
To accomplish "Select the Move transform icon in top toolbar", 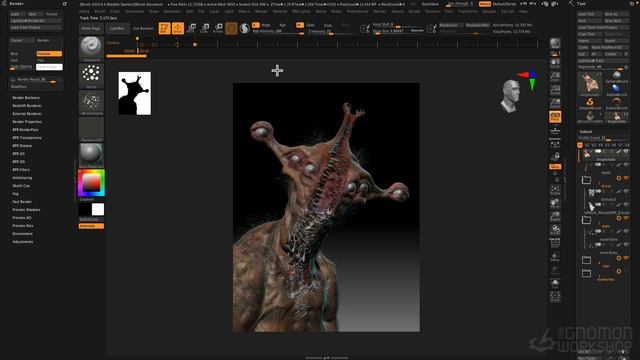I will (x=191, y=28).
